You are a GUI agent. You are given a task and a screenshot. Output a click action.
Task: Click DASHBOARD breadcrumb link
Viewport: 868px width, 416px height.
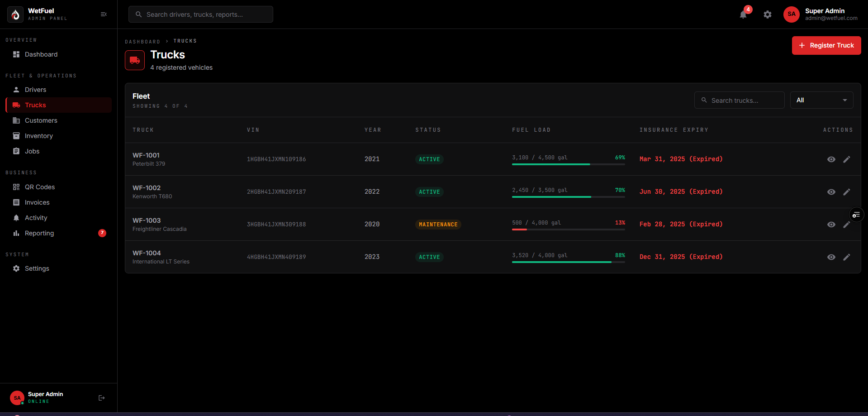click(142, 42)
